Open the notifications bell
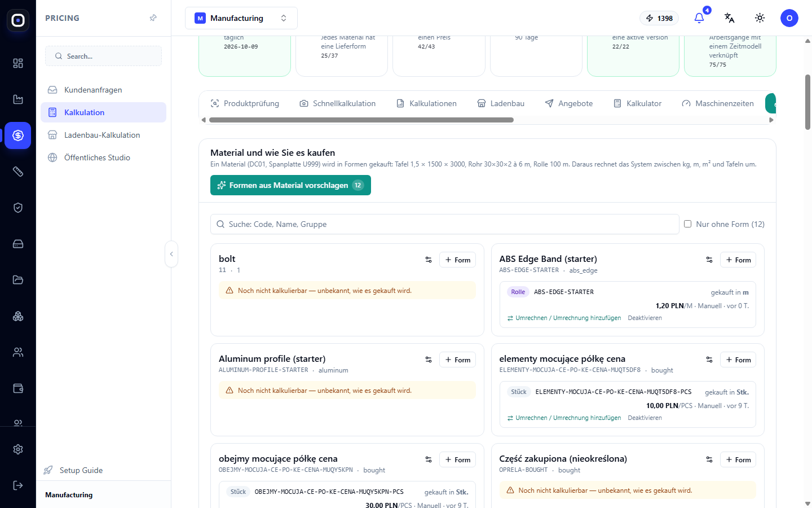This screenshot has width=812, height=508. [x=699, y=18]
